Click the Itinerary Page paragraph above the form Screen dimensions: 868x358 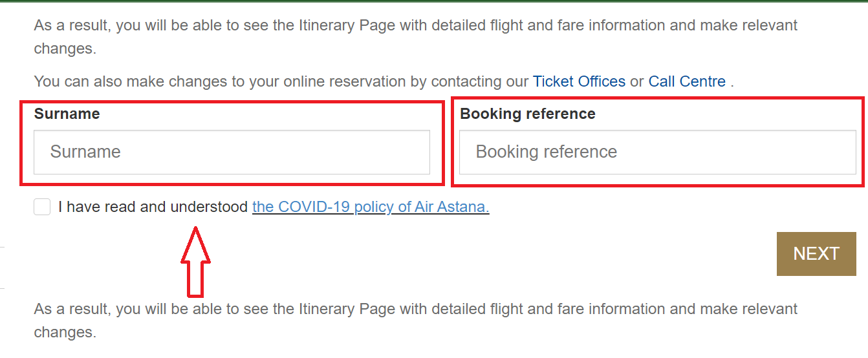(416, 37)
